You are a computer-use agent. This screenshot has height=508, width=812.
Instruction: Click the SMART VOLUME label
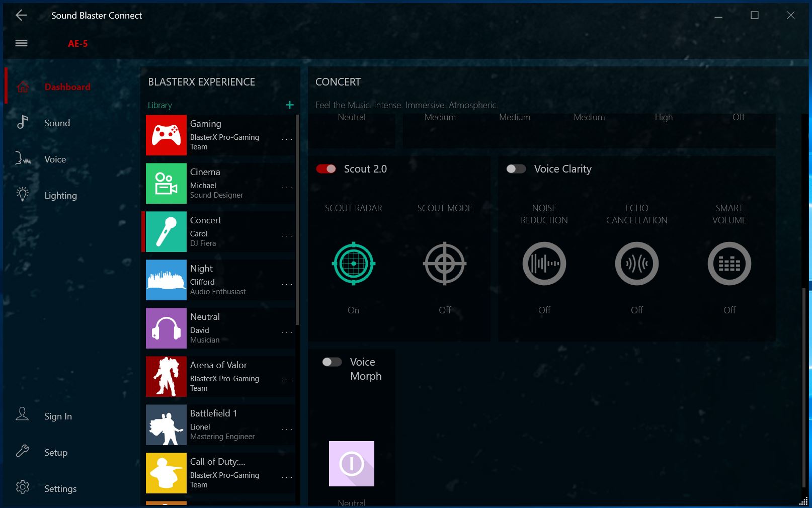click(729, 214)
